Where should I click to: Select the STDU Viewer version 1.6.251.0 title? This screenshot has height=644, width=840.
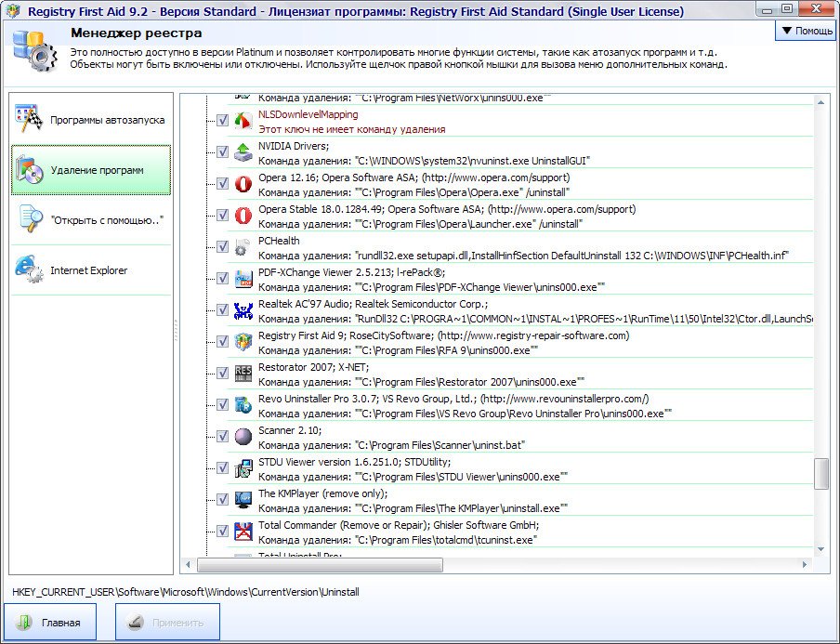(x=355, y=462)
